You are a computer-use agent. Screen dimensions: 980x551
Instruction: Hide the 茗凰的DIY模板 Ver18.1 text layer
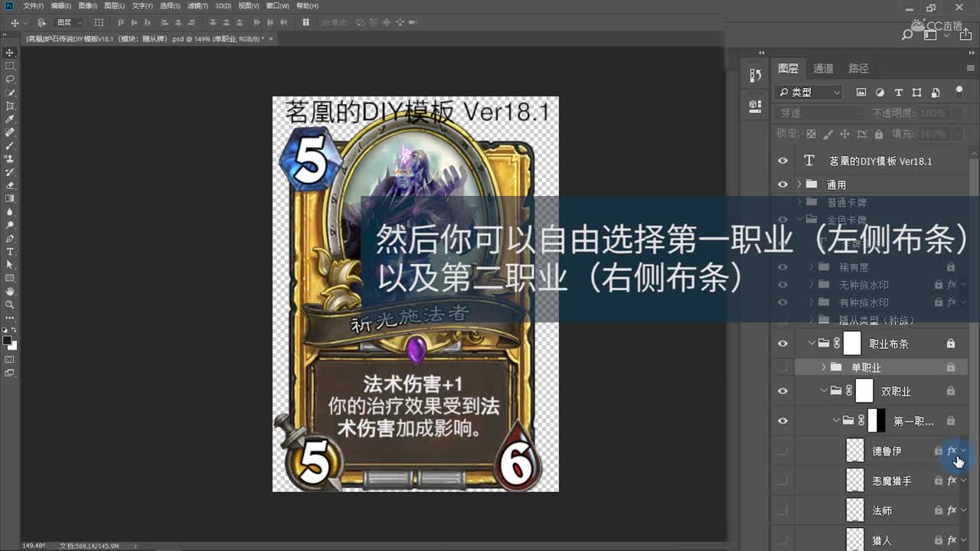[x=782, y=161]
